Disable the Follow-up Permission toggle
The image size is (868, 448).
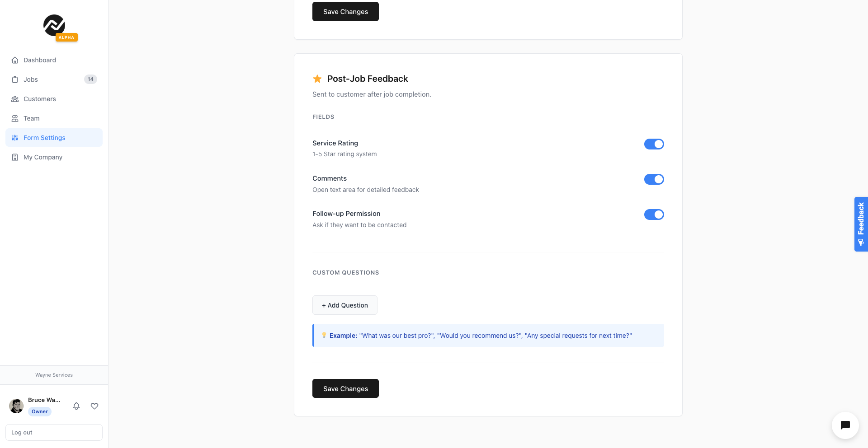coord(654,215)
